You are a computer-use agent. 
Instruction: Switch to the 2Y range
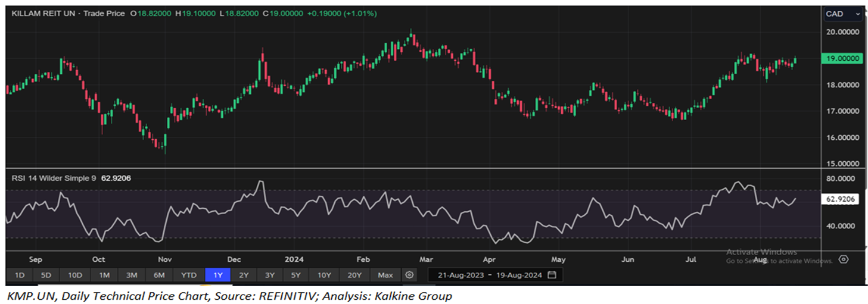coord(244,275)
